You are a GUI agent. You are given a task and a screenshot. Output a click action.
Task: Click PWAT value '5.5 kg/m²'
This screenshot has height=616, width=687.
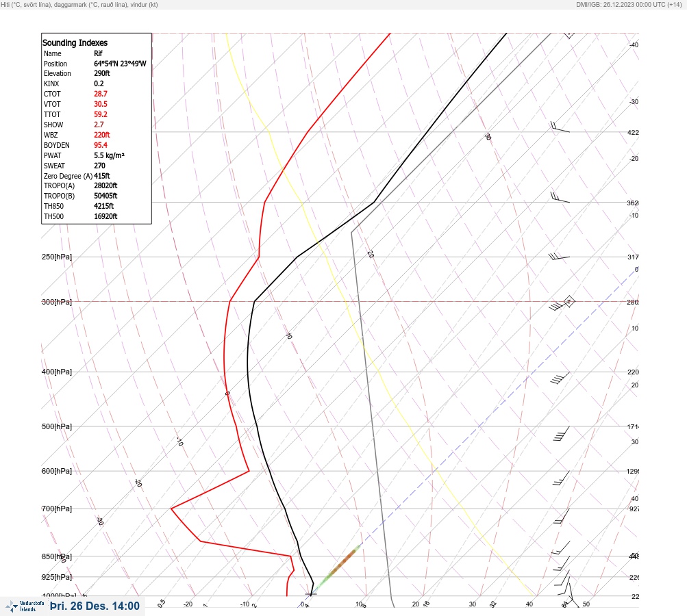[109, 155]
